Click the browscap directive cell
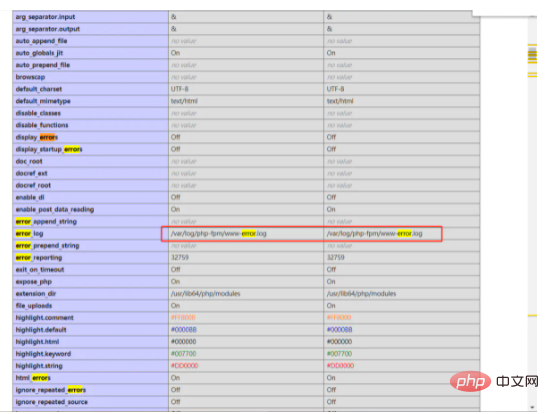Screen dimensions: 549x414 coord(90,77)
